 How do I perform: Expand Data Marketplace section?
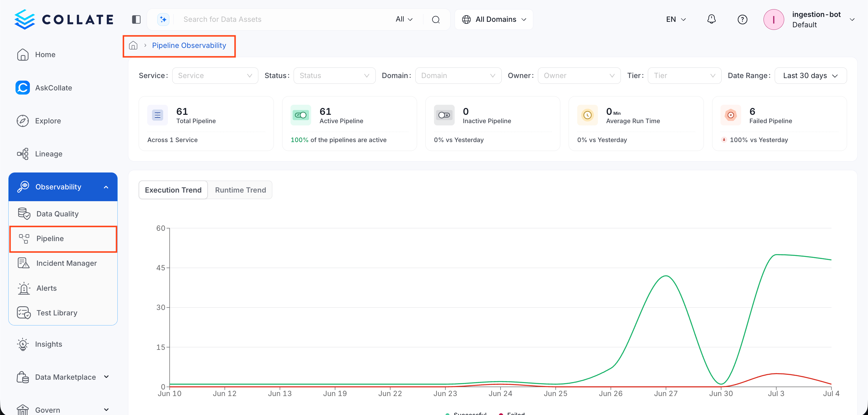click(106, 377)
